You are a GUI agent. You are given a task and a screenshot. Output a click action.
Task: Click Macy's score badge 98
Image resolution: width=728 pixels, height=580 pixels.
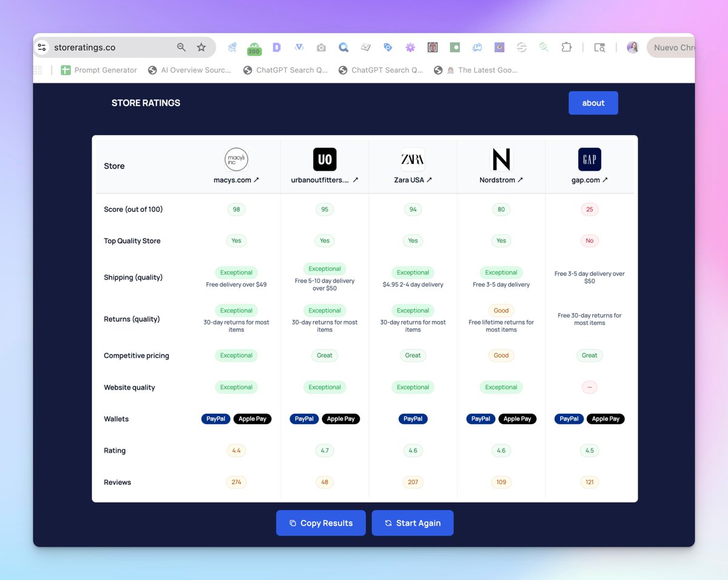(236, 209)
